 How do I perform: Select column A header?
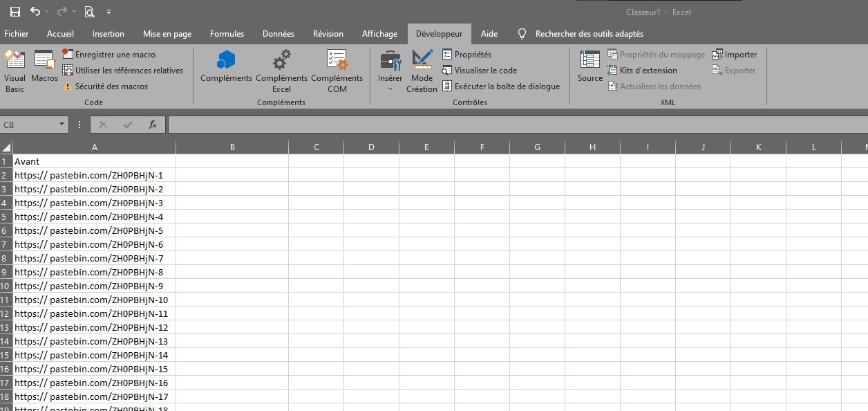94,147
